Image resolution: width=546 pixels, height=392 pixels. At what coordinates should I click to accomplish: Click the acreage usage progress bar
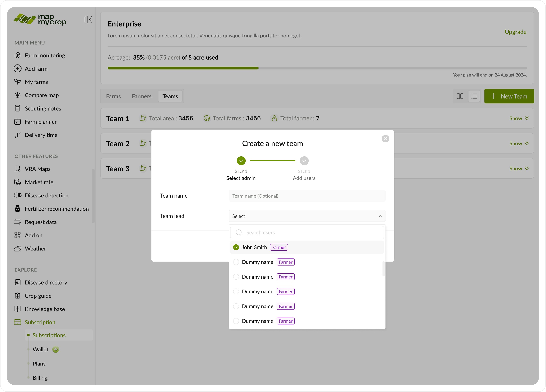pyautogui.click(x=317, y=68)
